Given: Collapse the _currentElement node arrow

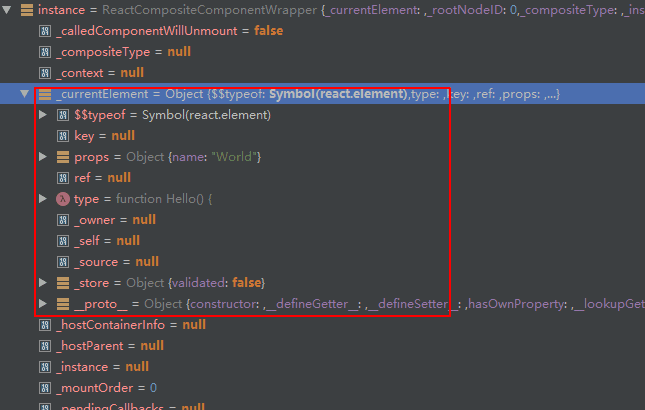Looking at the screenshot, I should pyautogui.click(x=24, y=94).
